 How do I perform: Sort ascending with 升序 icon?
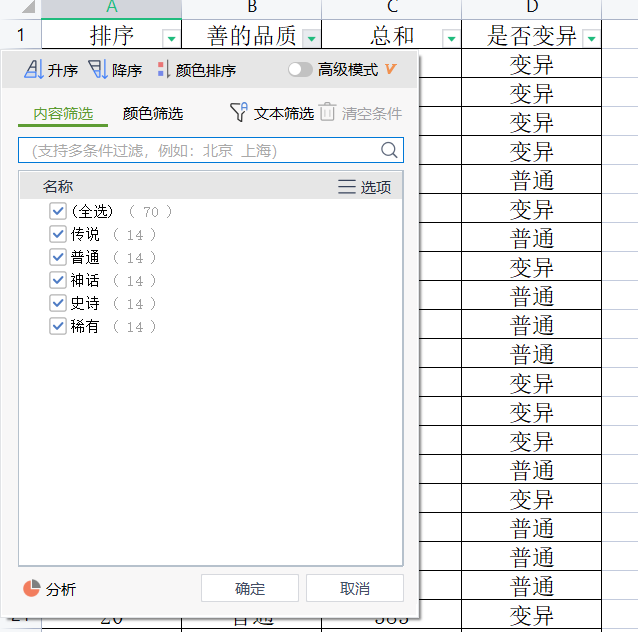pyautogui.click(x=33, y=69)
